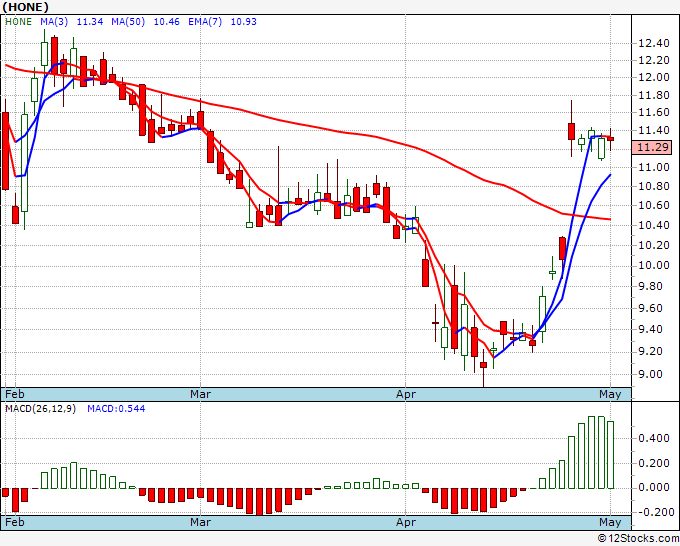Click the 11.60 price axis label
The width and height of the screenshot is (680, 546).
[654, 113]
